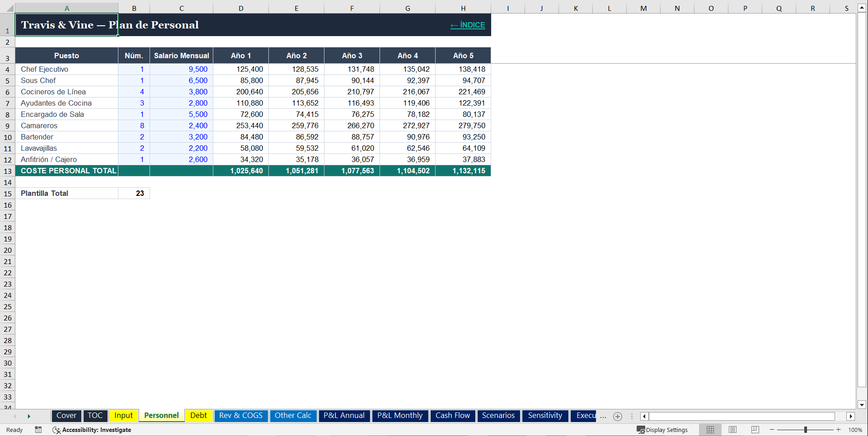The width and height of the screenshot is (868, 436).
Task: Open the Other Calc sheet tab
Action: pyautogui.click(x=293, y=416)
